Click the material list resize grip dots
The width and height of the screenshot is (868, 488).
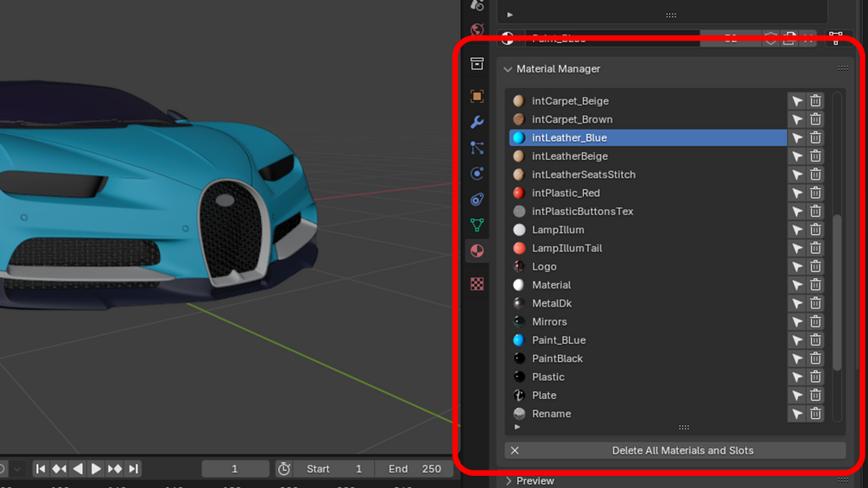click(684, 428)
